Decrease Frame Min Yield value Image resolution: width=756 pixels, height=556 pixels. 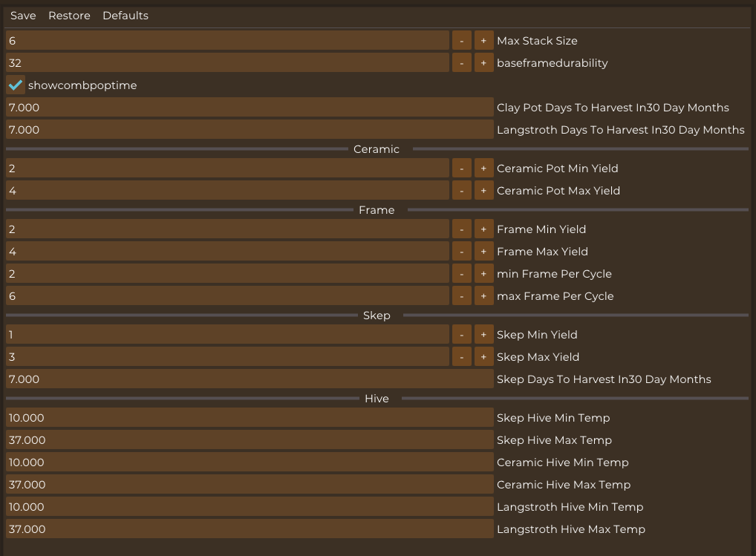click(461, 229)
